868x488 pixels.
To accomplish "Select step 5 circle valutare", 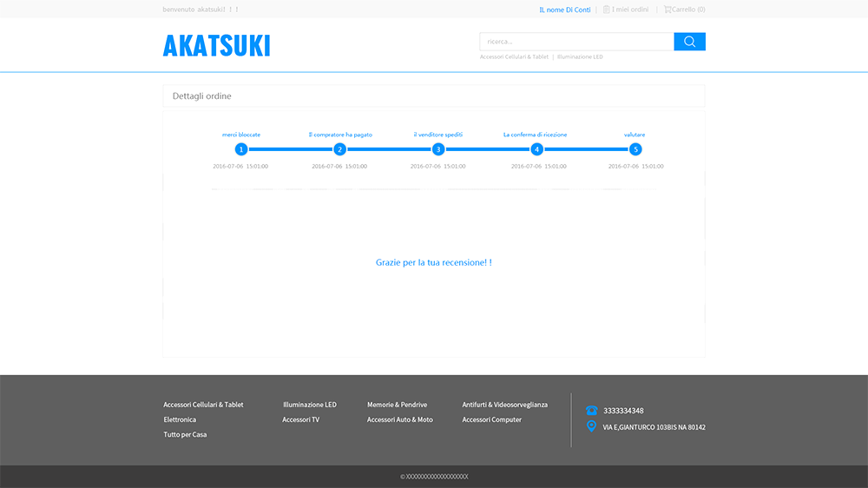I will (635, 149).
